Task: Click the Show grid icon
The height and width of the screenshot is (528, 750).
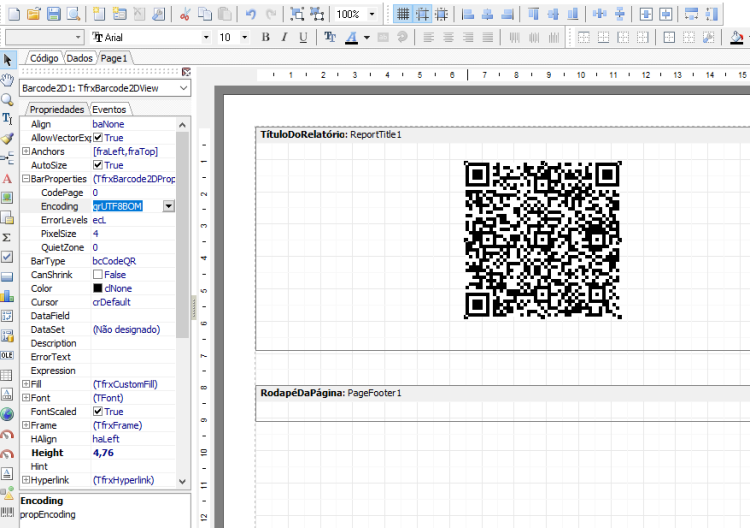Action: [403, 14]
